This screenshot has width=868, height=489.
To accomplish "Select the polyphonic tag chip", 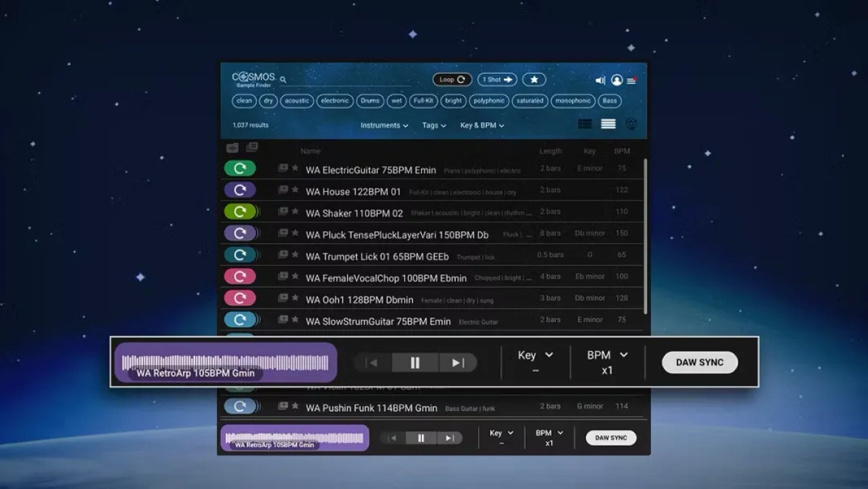I will [489, 100].
